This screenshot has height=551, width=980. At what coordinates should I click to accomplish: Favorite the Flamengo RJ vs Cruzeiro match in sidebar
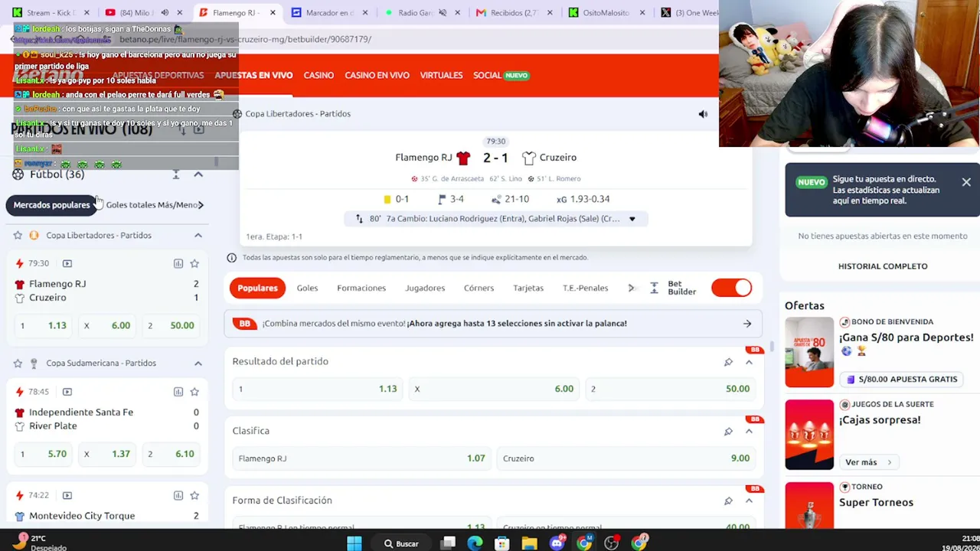click(x=194, y=263)
